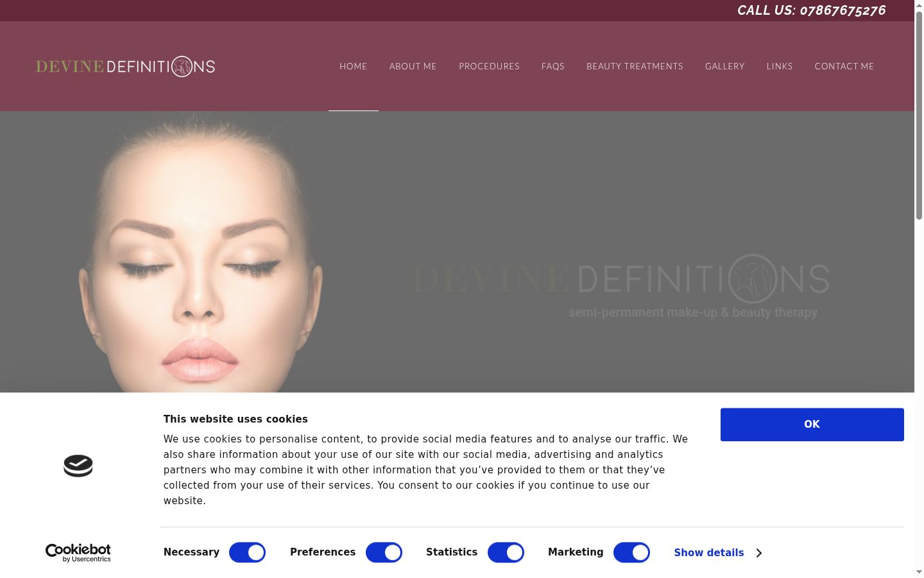
Task: Toggle the Necessary cookies switch
Action: pos(247,552)
